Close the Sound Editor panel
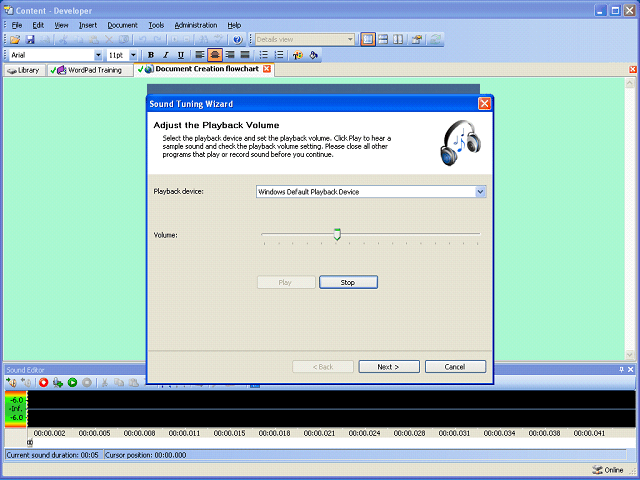Viewport: 640px width, 480px height. coord(631,369)
